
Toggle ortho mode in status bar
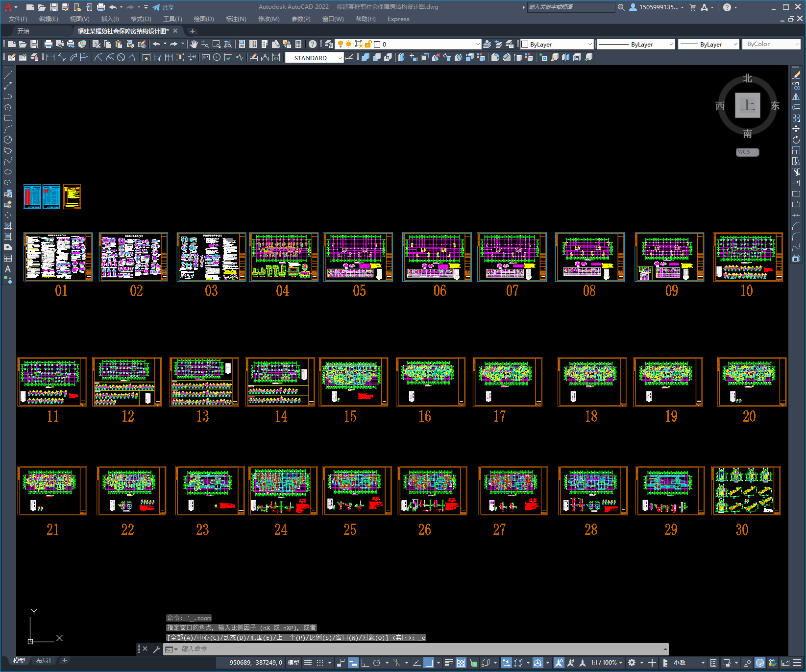[365, 663]
